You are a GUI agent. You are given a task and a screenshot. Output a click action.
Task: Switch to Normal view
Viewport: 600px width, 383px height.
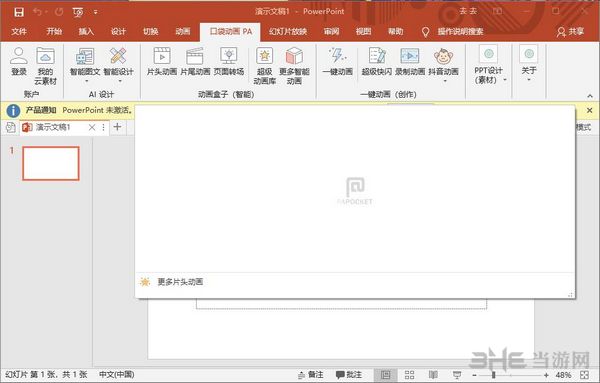(386, 375)
